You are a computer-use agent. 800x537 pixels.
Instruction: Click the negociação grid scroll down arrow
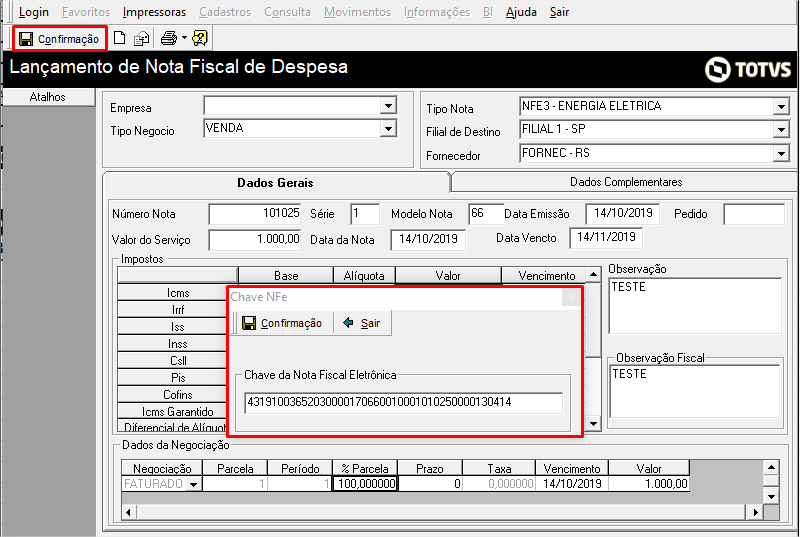click(x=771, y=496)
